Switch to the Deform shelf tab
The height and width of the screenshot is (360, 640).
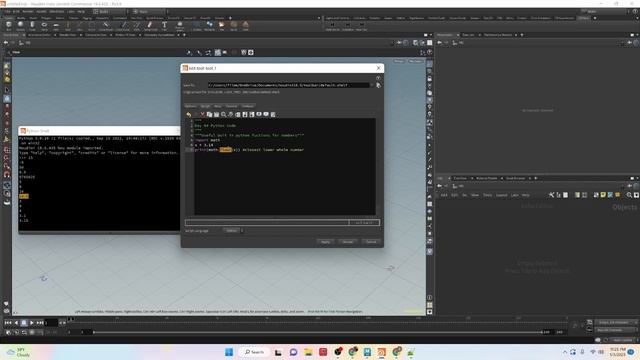(60, 18)
